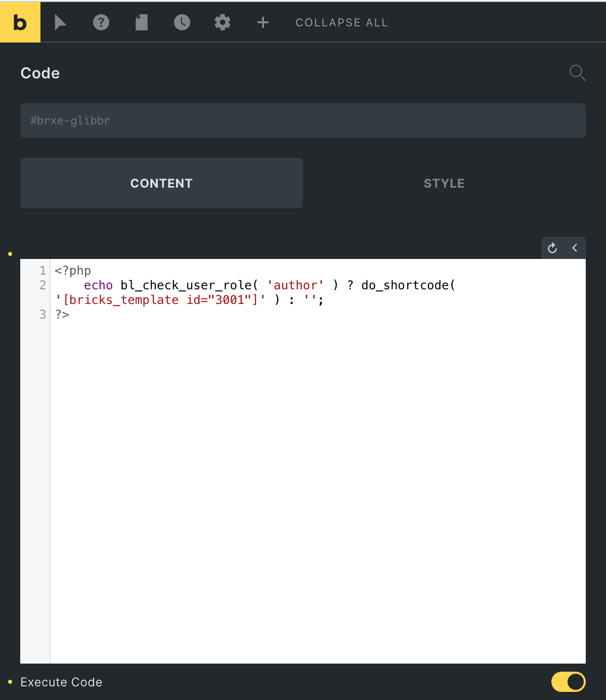This screenshot has width=606, height=700.
Task: Open settings with the gear icon
Action: (x=223, y=22)
